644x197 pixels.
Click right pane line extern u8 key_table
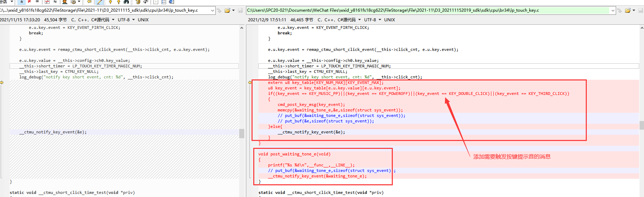pyautogui.click(x=326, y=83)
